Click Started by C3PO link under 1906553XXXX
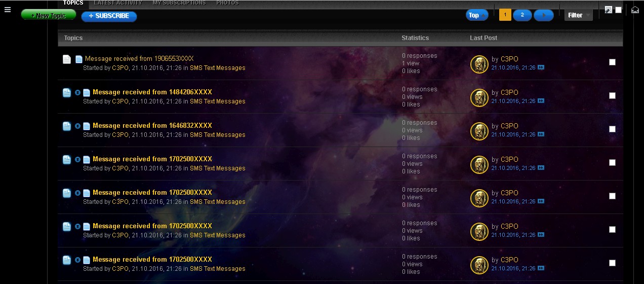The width and height of the screenshot is (644, 284). pos(120,68)
